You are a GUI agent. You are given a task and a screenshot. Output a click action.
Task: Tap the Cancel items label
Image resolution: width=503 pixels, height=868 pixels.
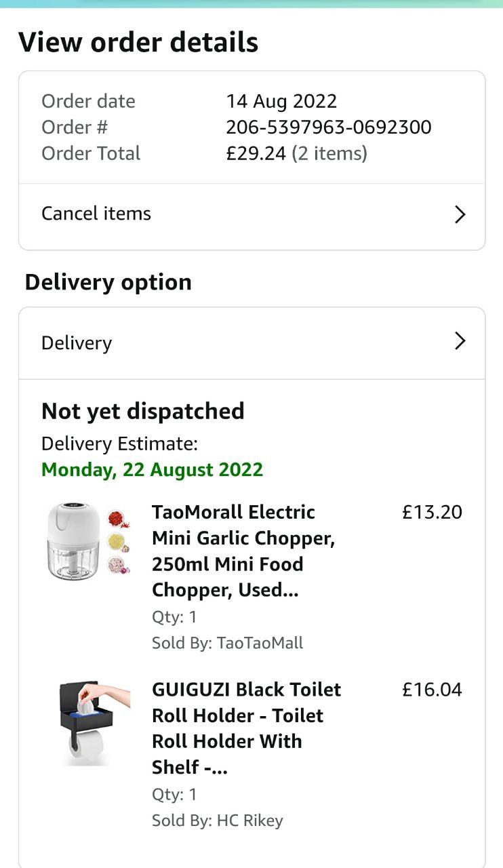96,214
